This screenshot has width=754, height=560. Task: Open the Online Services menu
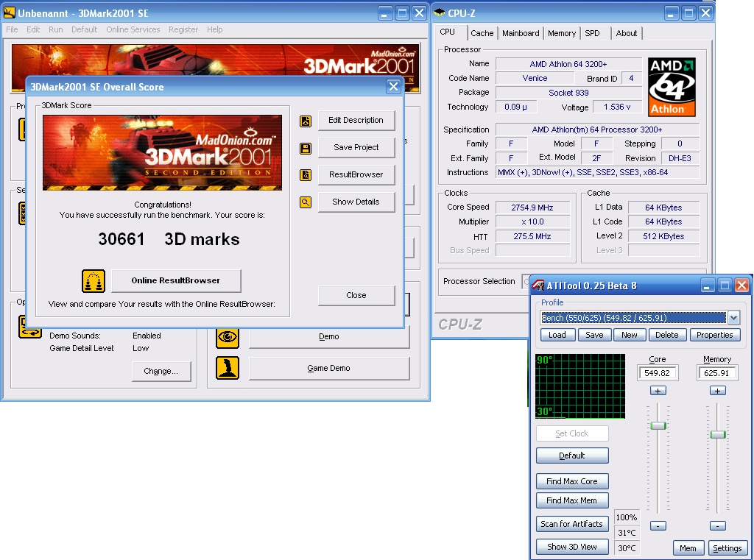click(x=133, y=29)
